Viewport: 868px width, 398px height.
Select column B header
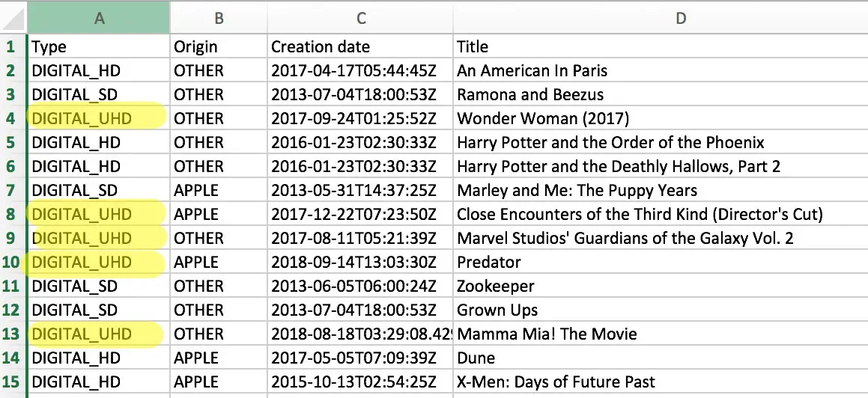219,18
